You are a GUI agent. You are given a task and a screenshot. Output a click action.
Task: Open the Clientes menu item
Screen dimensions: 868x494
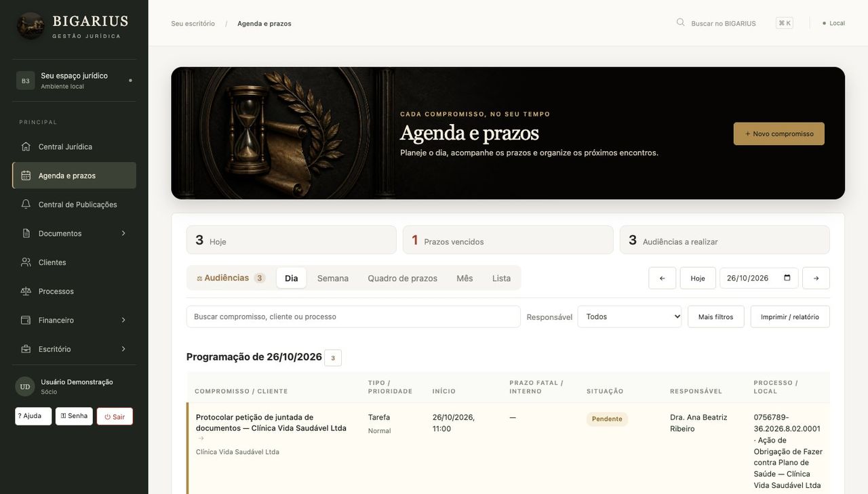75,262
